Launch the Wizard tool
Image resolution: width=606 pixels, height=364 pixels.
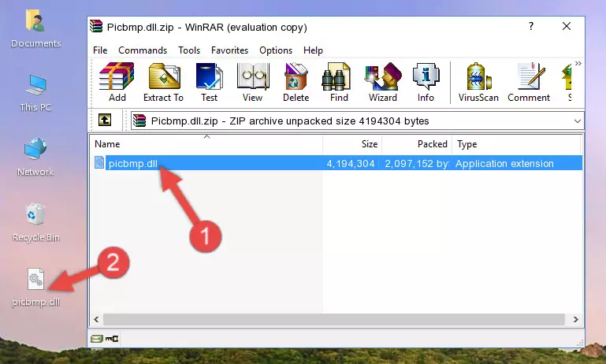(x=383, y=82)
